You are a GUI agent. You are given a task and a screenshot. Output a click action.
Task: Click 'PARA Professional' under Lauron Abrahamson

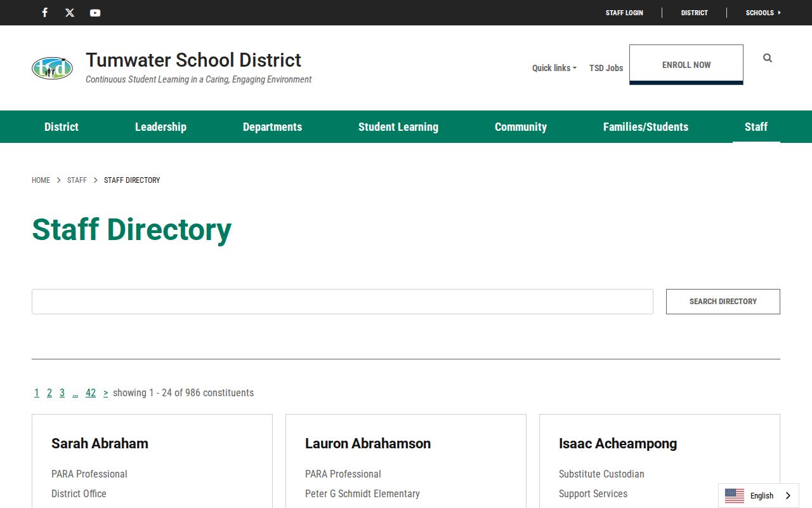pyautogui.click(x=343, y=474)
